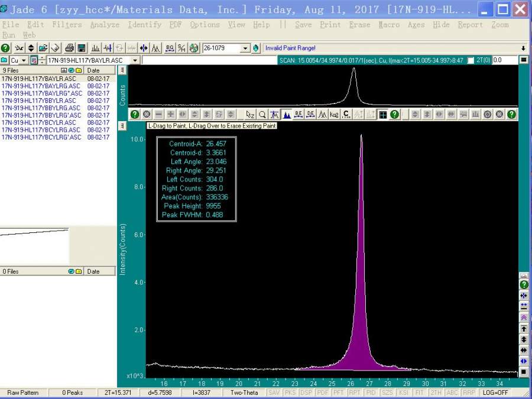
Task: Select file 17N-919-HL117YBCYLR.ASC in list
Action: pyautogui.click(x=38, y=122)
